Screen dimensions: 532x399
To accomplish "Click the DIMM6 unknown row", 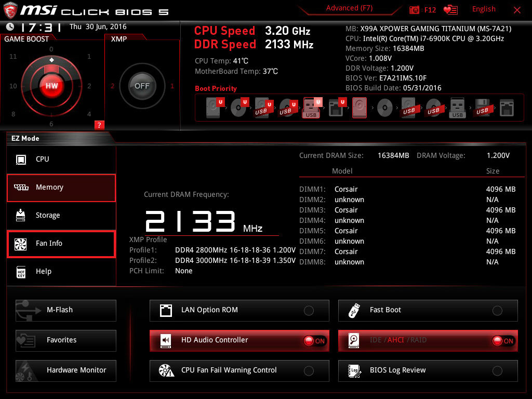I will pyautogui.click(x=407, y=241).
